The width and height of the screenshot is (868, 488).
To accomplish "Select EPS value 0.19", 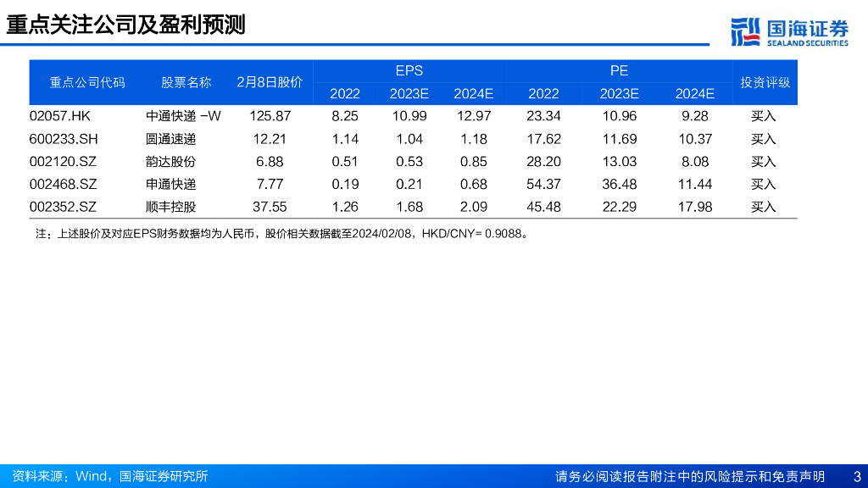I will [x=345, y=184].
